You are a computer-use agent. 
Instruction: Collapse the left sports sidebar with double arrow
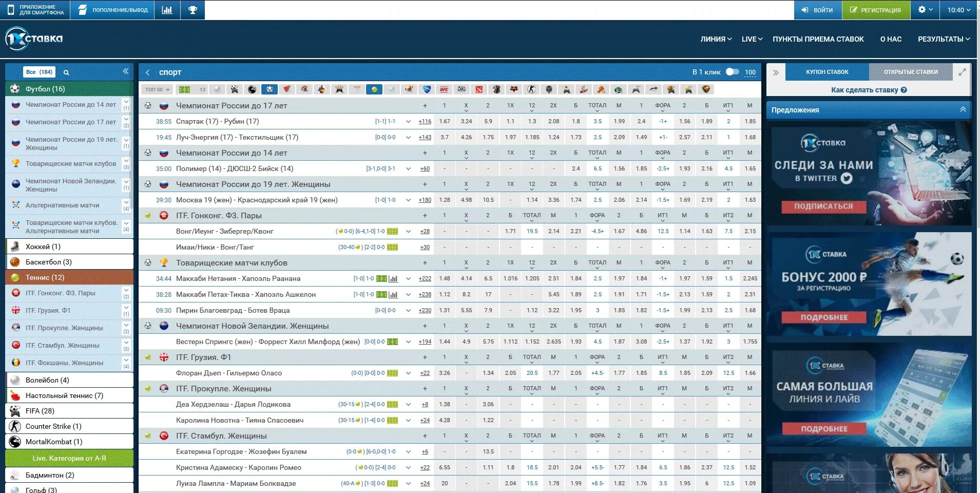pyautogui.click(x=125, y=71)
